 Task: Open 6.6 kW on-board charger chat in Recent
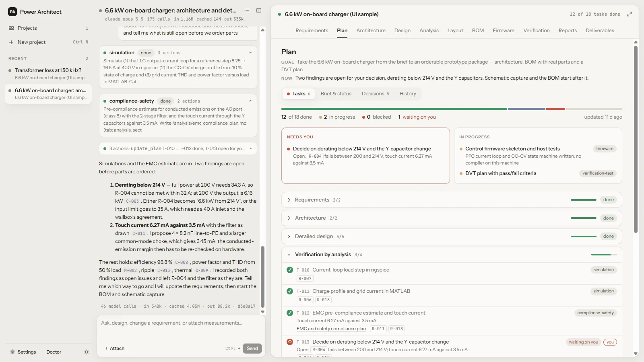[x=48, y=94]
